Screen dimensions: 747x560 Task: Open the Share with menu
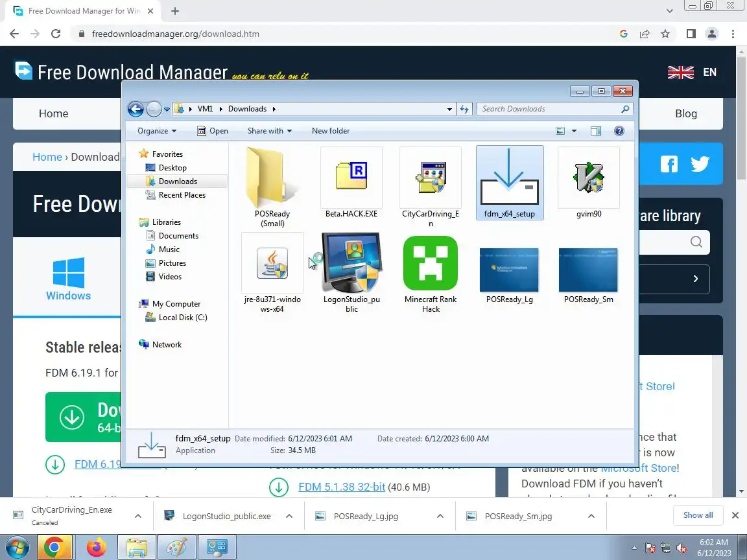click(270, 131)
